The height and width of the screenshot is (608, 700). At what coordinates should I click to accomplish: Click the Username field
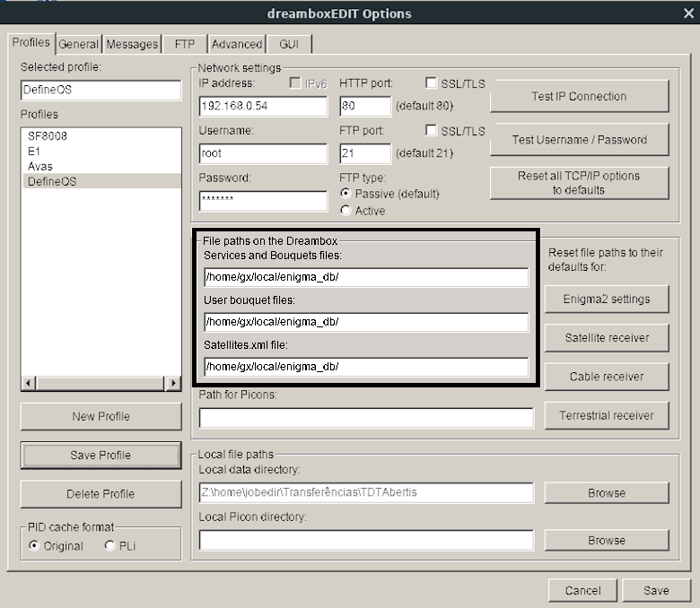pyautogui.click(x=263, y=153)
